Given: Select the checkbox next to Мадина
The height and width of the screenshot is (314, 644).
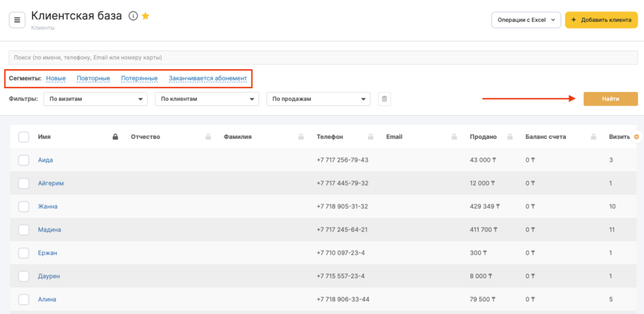Looking at the screenshot, I should [23, 230].
